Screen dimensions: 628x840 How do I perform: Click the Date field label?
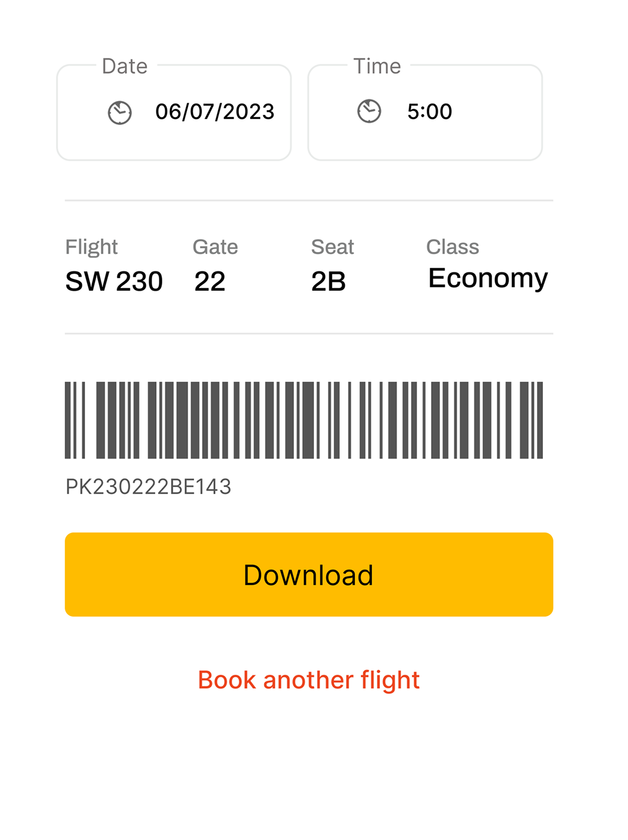click(125, 67)
